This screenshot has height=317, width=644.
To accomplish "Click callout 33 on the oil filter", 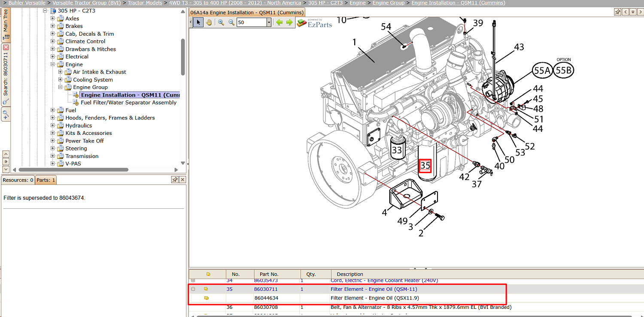I will (397, 150).
